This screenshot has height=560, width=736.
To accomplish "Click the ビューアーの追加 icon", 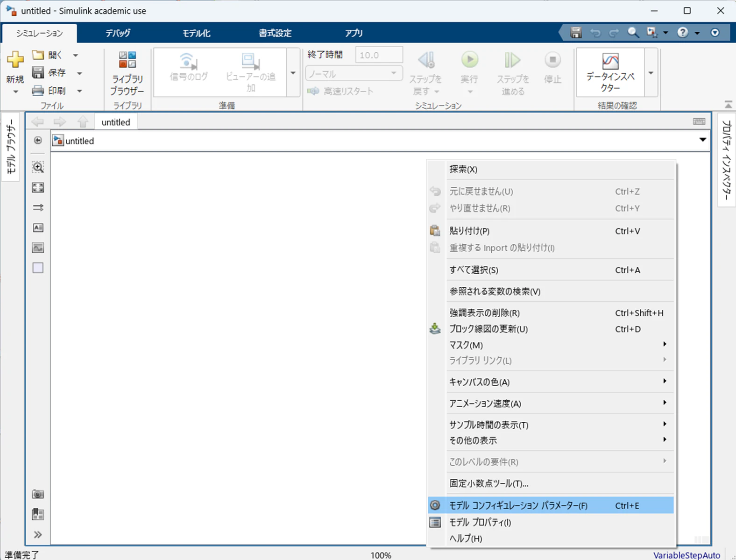I will click(251, 61).
